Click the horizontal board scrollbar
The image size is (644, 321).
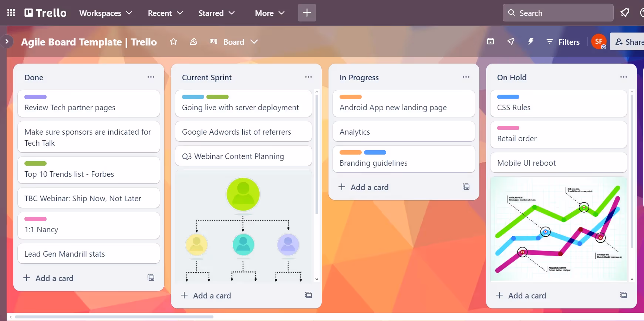coord(114,317)
